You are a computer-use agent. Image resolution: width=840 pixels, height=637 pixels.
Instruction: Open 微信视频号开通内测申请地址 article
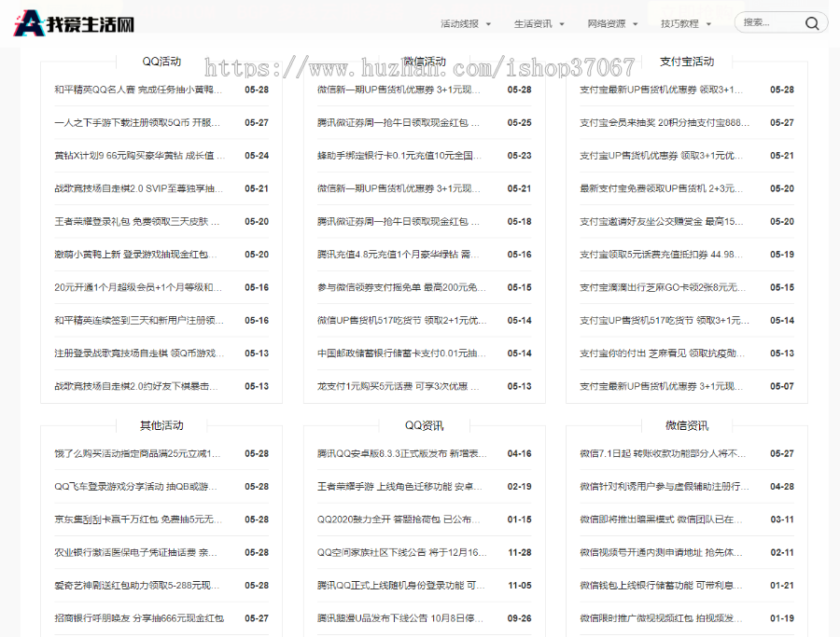tap(661, 552)
